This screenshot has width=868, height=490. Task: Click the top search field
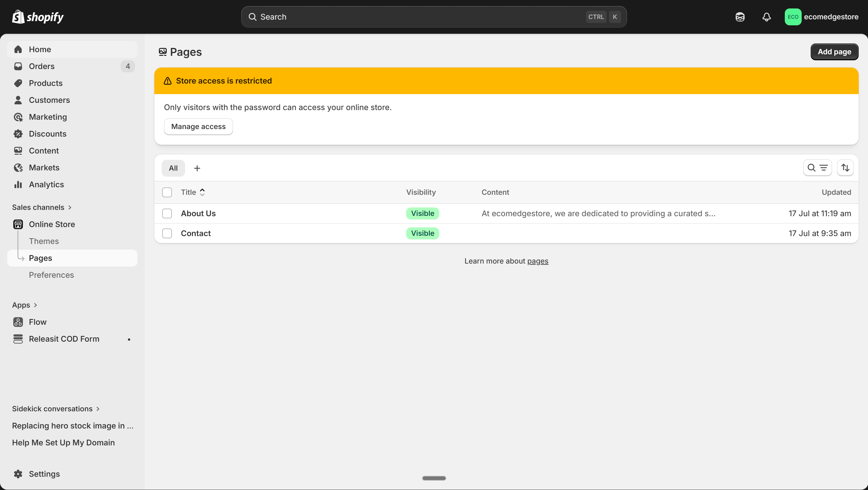421,17
